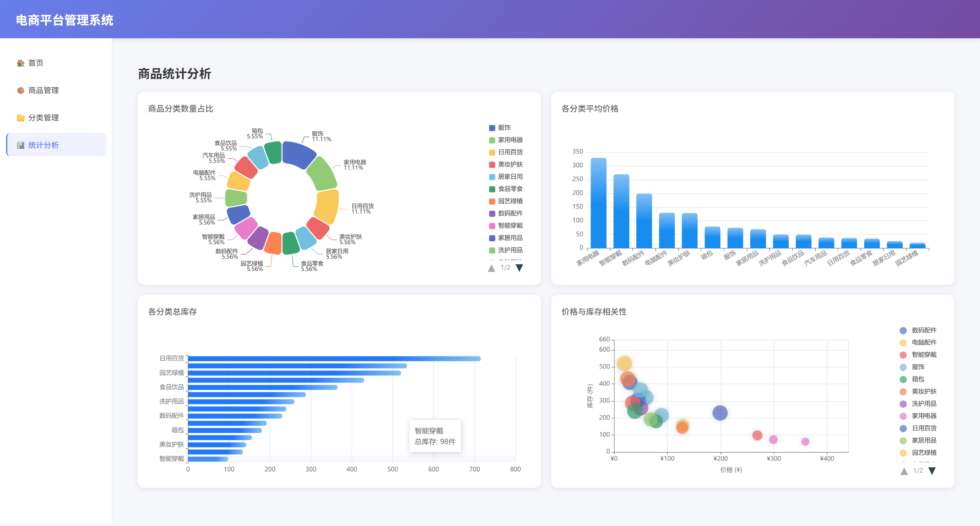Toggle 服饰 series in scatter legend
980x526 pixels.
tap(912, 367)
